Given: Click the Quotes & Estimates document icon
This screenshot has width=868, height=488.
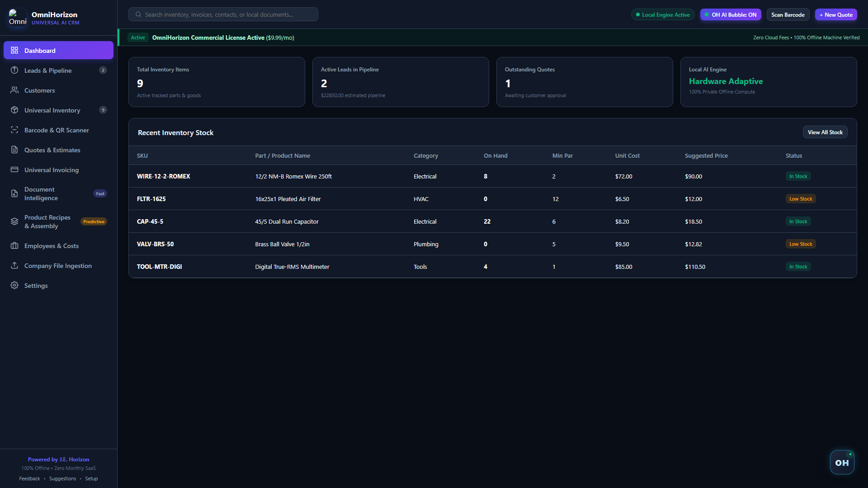Looking at the screenshot, I should pyautogui.click(x=14, y=150).
